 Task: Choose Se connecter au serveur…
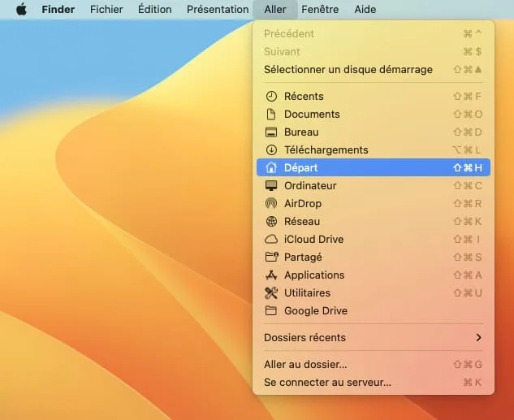[x=374, y=383]
